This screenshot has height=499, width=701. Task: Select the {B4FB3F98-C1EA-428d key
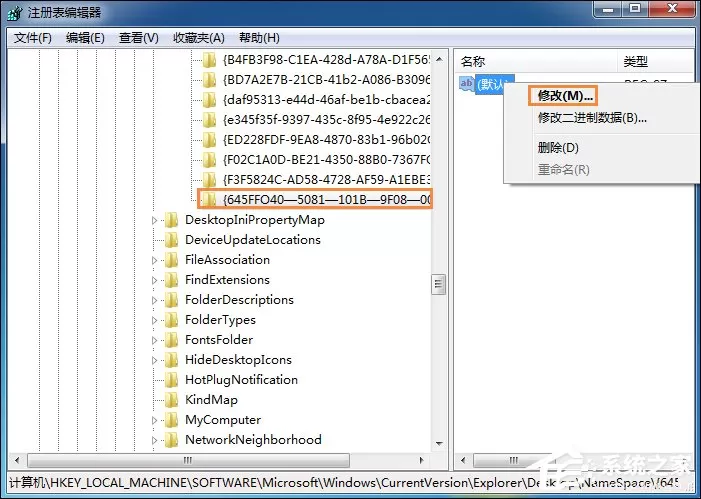tap(326, 60)
